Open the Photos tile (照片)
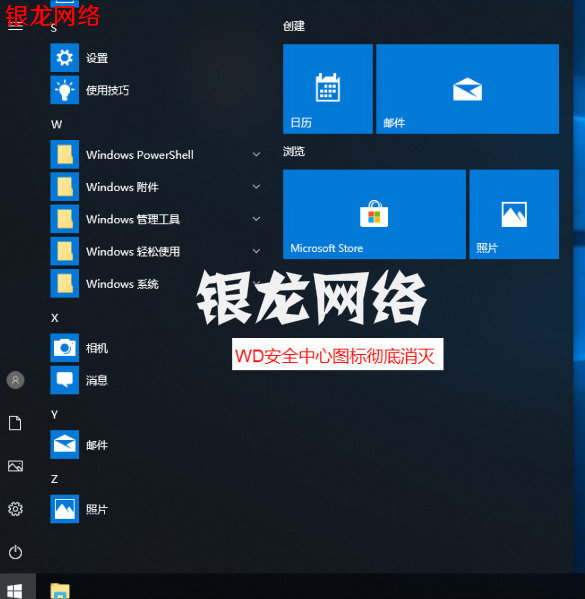Screen dimensions: 585x599 click(x=514, y=214)
